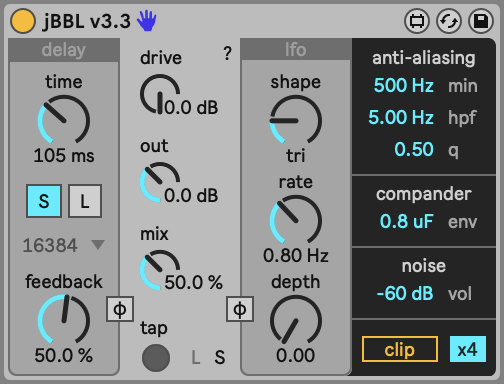The image size is (504, 384).
Task: Toggle the x4 oversampling button
Action: click(x=468, y=349)
